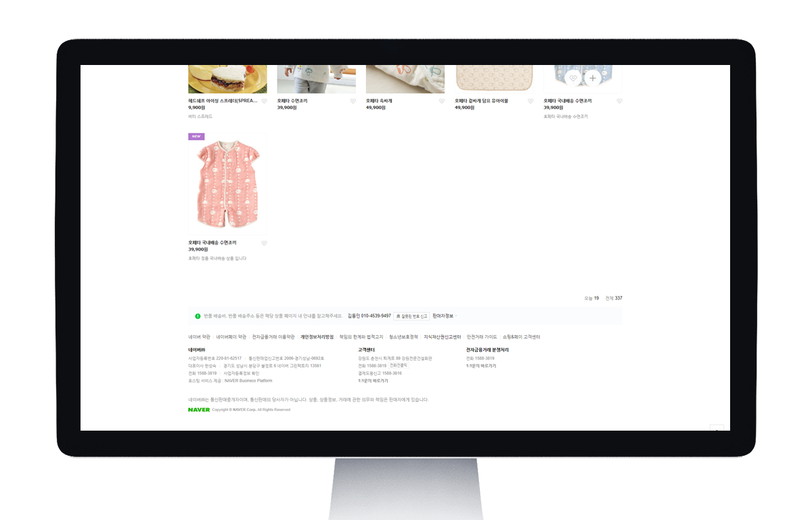Open the 개인정보처리방침 link

pyautogui.click(x=317, y=337)
